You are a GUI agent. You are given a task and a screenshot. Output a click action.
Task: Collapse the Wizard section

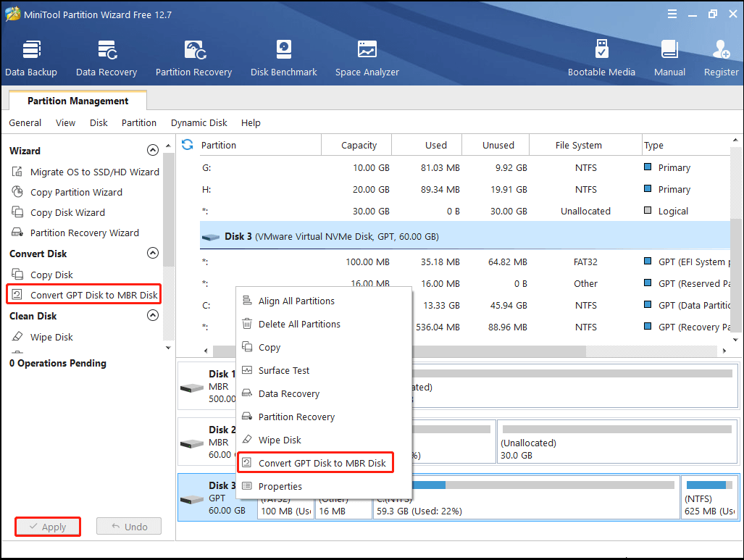[153, 151]
